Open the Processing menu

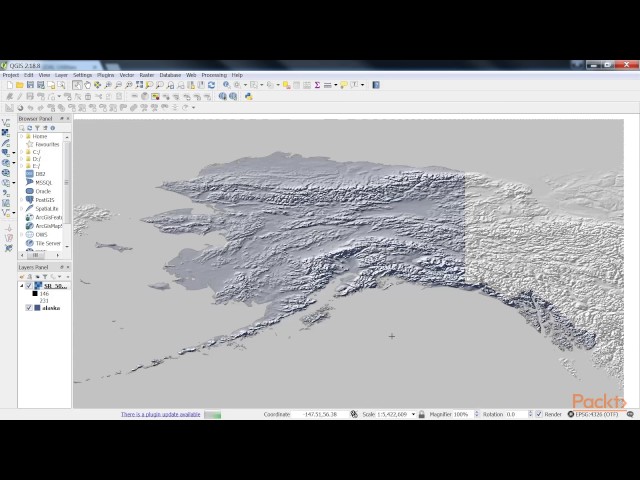coord(214,75)
